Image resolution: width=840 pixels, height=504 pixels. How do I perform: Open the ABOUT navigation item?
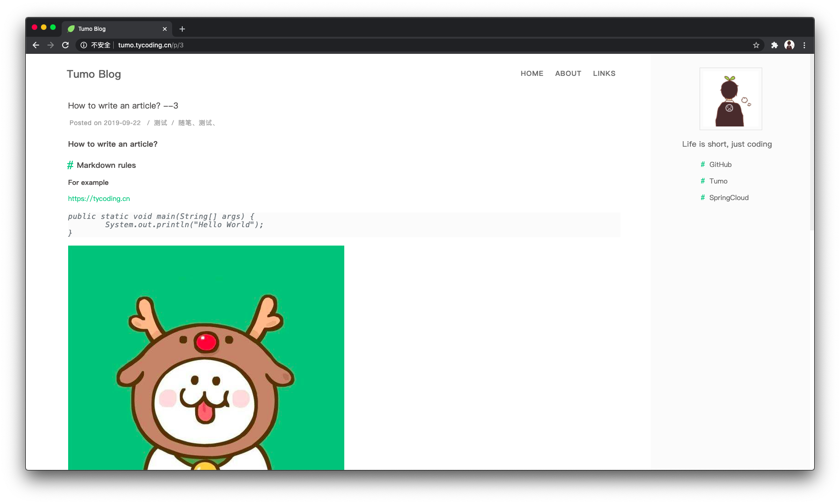click(568, 74)
